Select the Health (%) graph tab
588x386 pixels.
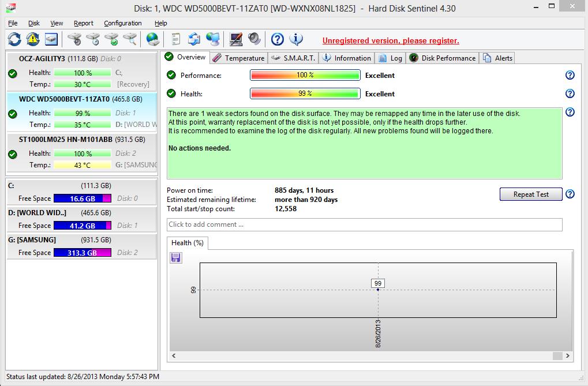coord(188,243)
